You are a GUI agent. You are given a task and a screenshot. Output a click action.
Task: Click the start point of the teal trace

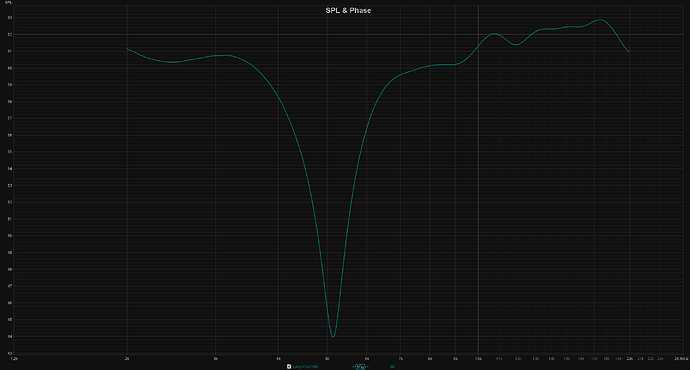127,48
